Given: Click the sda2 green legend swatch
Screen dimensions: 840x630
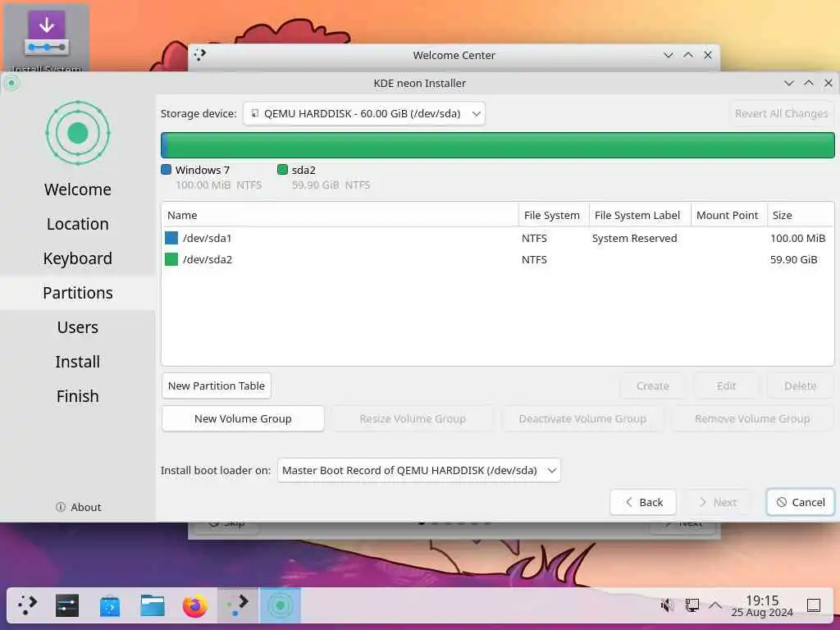Looking at the screenshot, I should click(x=282, y=170).
